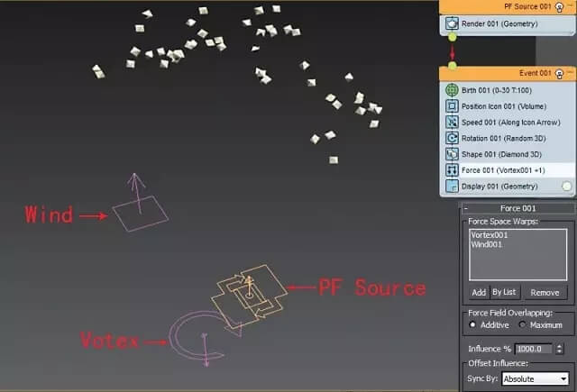577x392 pixels.
Task: Choose Maximum force field overlapping
Action: pos(522,325)
